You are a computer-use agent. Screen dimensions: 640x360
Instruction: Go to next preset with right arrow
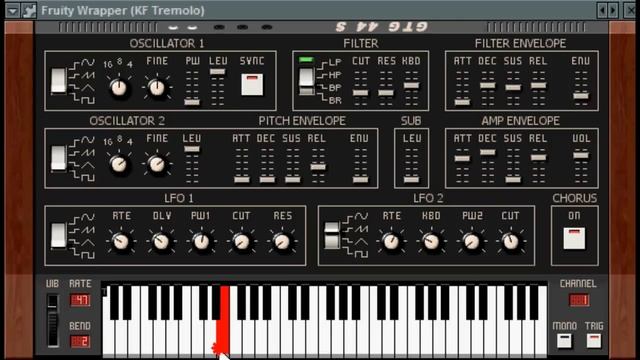coord(613,10)
